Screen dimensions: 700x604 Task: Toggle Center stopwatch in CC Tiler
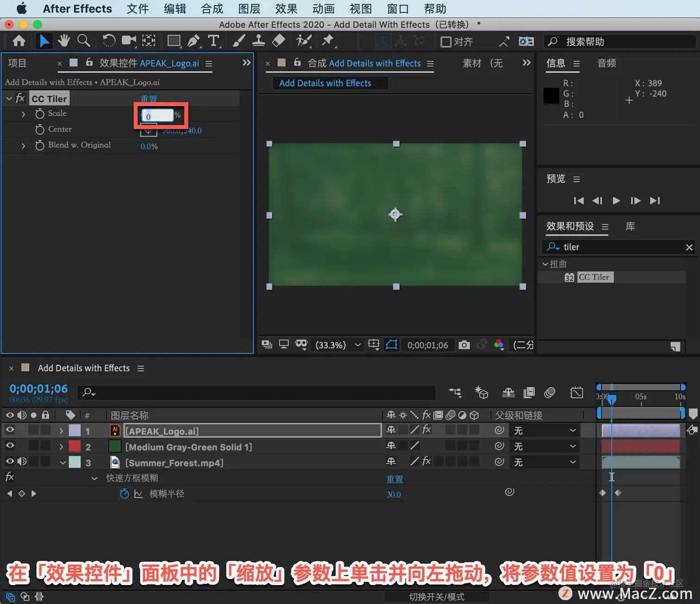click(x=40, y=129)
